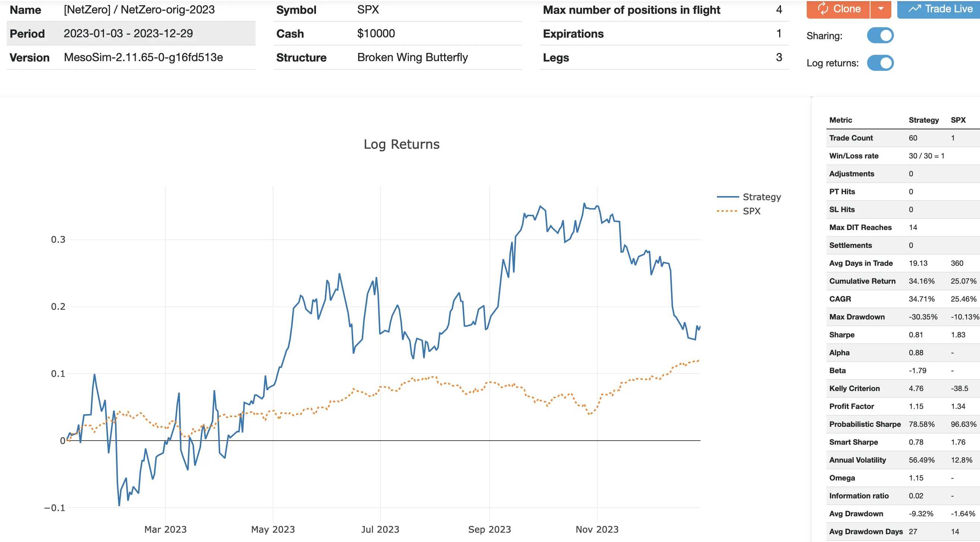The width and height of the screenshot is (980, 542).
Task: Toggle the SPX series in the legend
Action: (x=751, y=211)
